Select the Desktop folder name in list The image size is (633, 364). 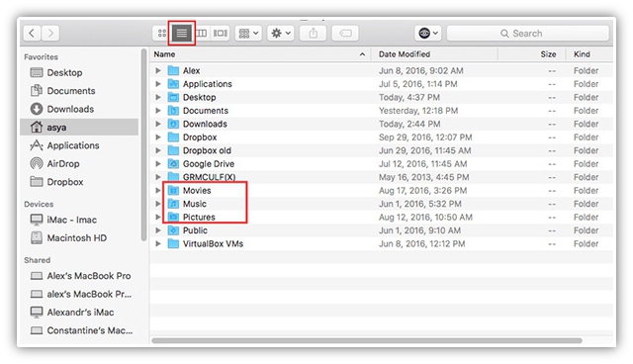(200, 97)
